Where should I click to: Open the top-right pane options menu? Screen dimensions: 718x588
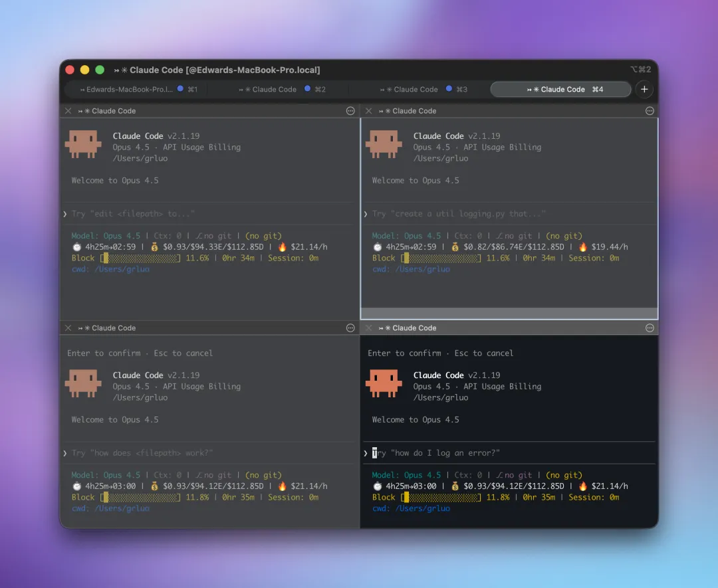(650, 111)
